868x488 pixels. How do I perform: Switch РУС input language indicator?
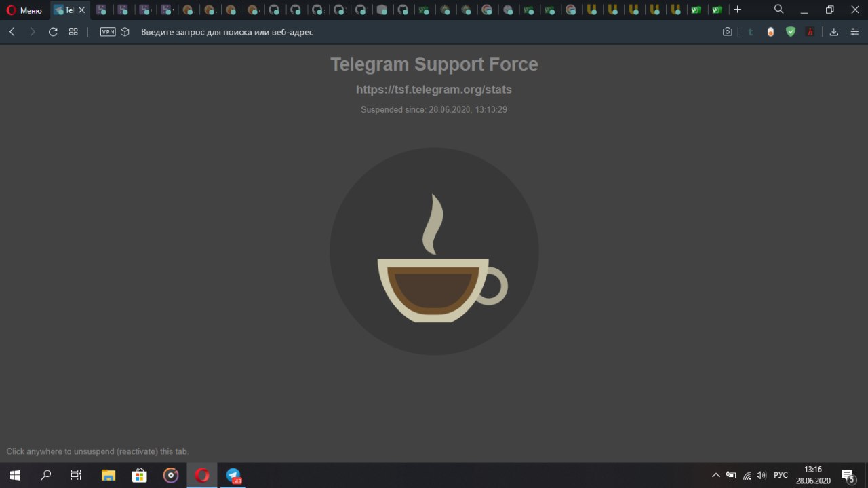pyautogui.click(x=781, y=475)
